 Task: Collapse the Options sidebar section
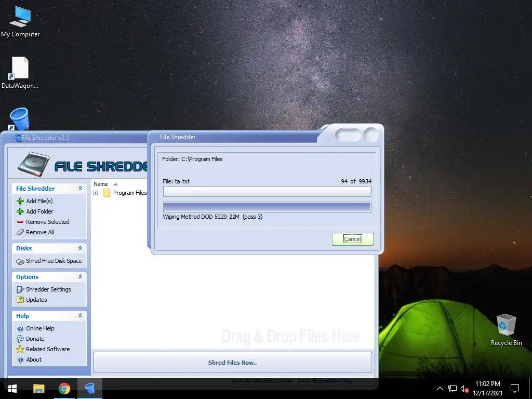click(80, 276)
